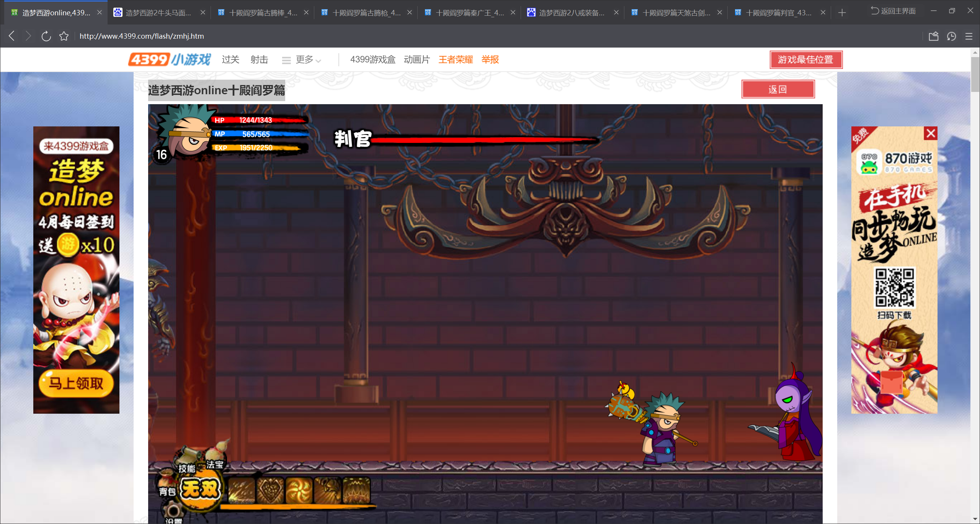This screenshot has height=524, width=980.
Task: Switch to 造梦西游2八戒装备 tab
Action: pos(572,13)
